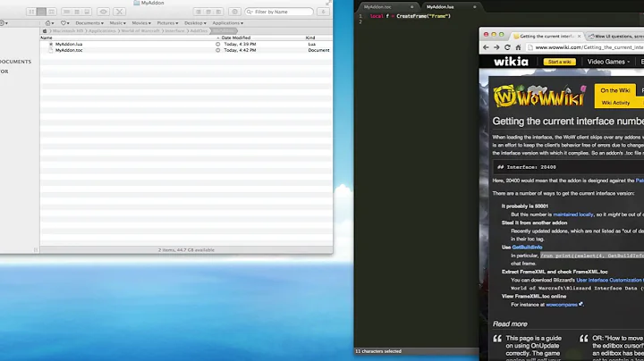This screenshot has width=644, height=361.
Task: Select the MyAddon.toc file row
Action: (x=186, y=50)
